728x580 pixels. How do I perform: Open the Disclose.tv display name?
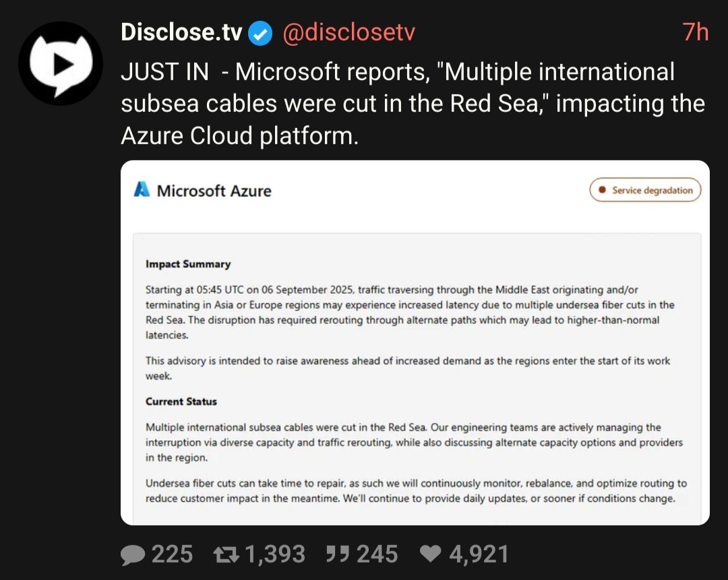pos(181,32)
